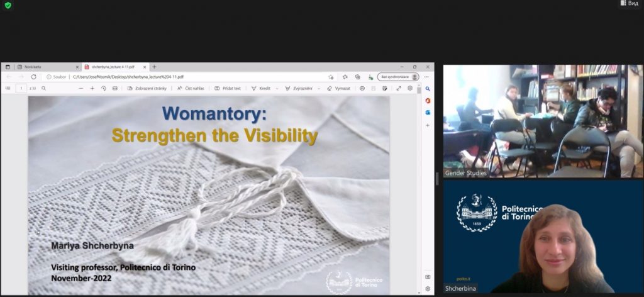Open the Bez synchronizace profile button
Viewport: 644px width, 297px height.
[398, 77]
